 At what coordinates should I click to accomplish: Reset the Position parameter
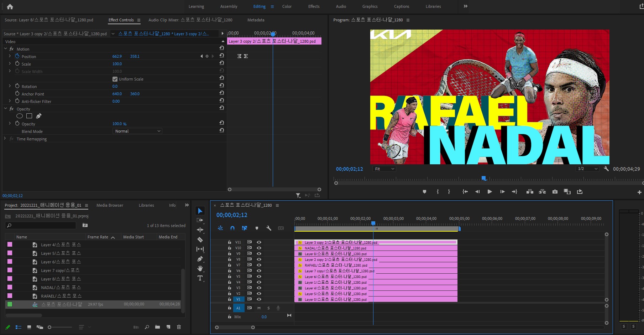[221, 56]
